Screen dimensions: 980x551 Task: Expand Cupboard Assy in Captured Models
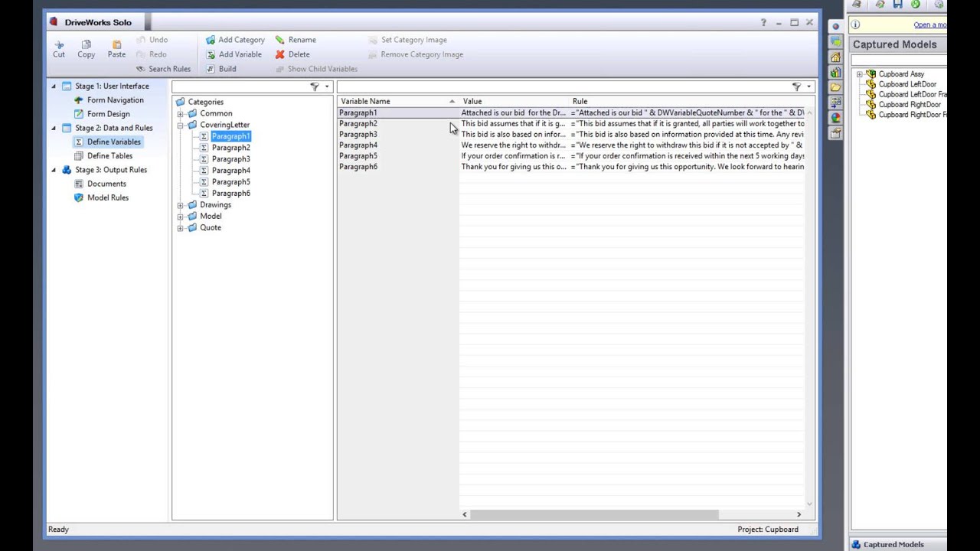tap(859, 74)
